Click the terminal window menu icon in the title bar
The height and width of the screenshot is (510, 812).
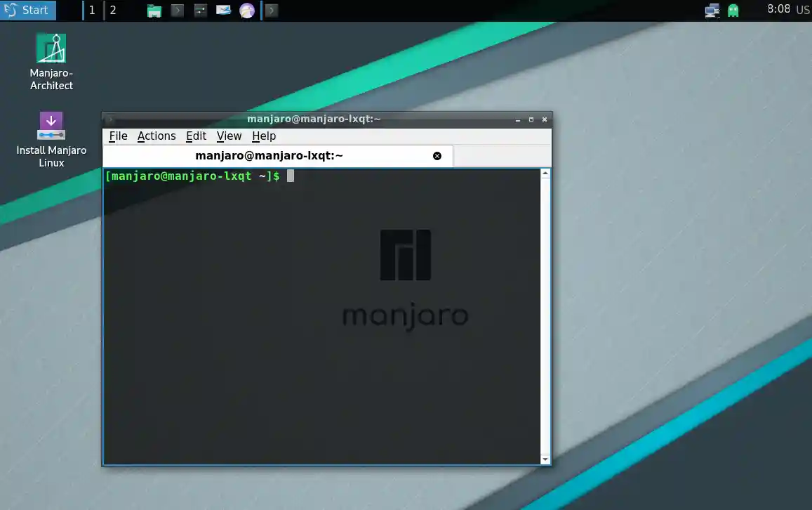tap(109, 119)
